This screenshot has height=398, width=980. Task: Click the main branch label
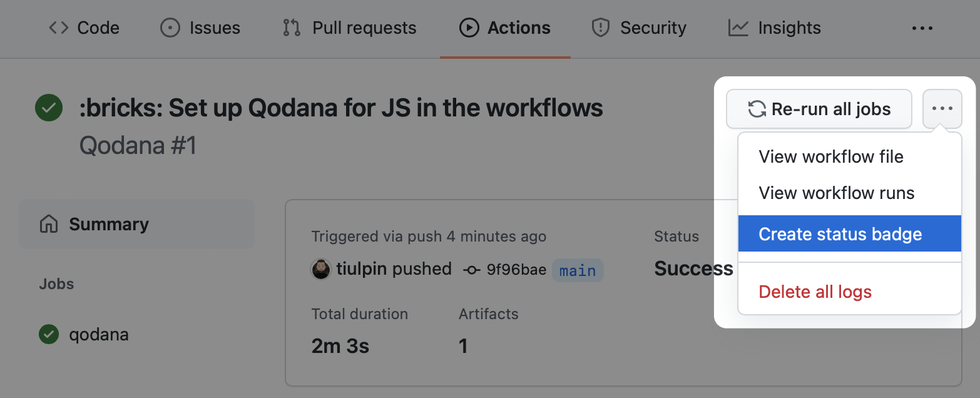coord(577,270)
